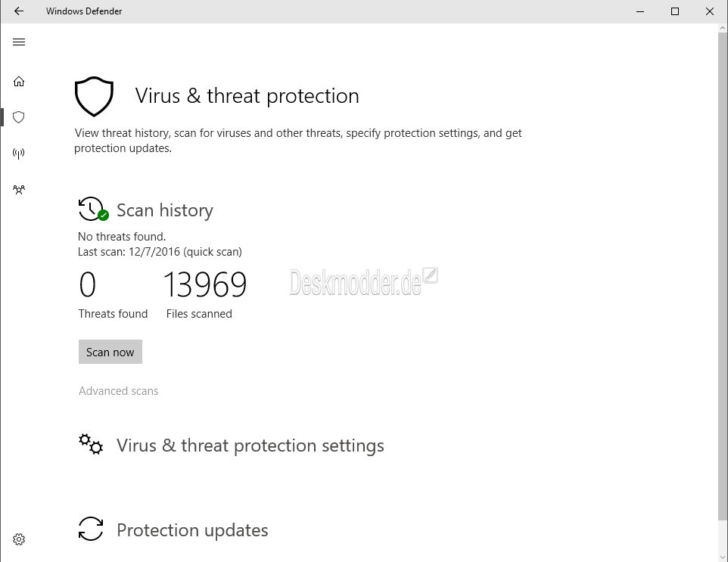
Task: Open Virus & threat protection settings
Action: coord(250,446)
